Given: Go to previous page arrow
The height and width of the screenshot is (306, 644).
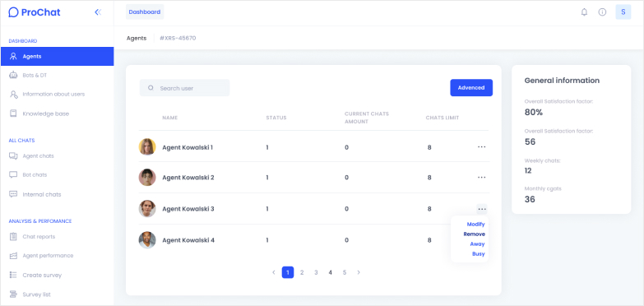Looking at the screenshot, I should (274, 272).
